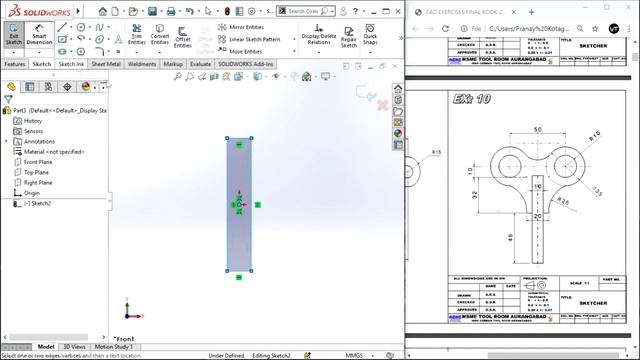Image resolution: width=640 pixels, height=360 pixels.
Task: Switch to the PropertyManager tab icon
Action: pos(29,87)
